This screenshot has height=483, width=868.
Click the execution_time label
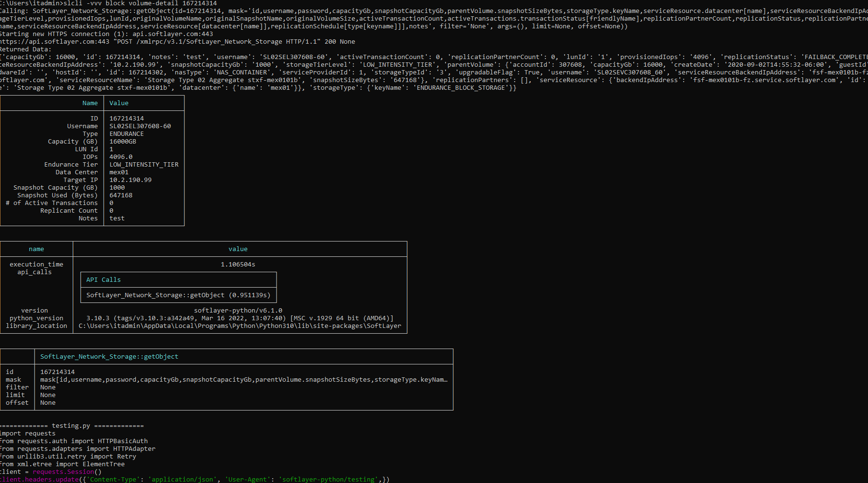pyautogui.click(x=36, y=265)
